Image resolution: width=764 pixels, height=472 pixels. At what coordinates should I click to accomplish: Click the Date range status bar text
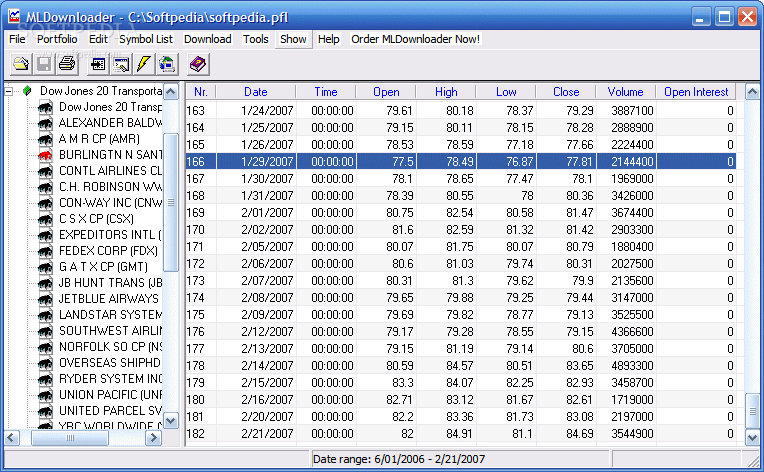(399, 459)
